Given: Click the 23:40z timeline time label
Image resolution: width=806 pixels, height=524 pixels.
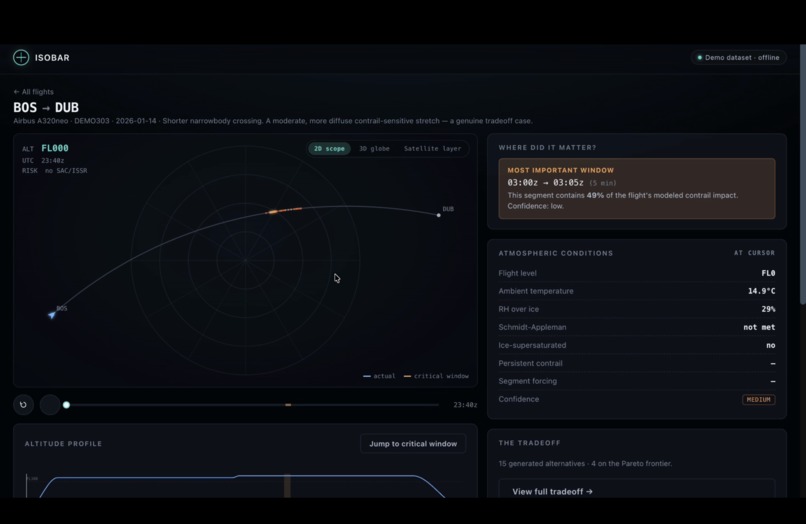Looking at the screenshot, I should [465, 405].
